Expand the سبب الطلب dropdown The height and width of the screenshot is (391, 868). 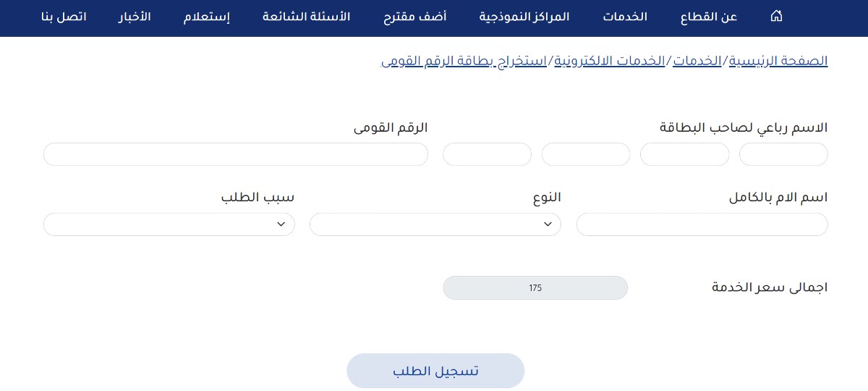[169, 224]
